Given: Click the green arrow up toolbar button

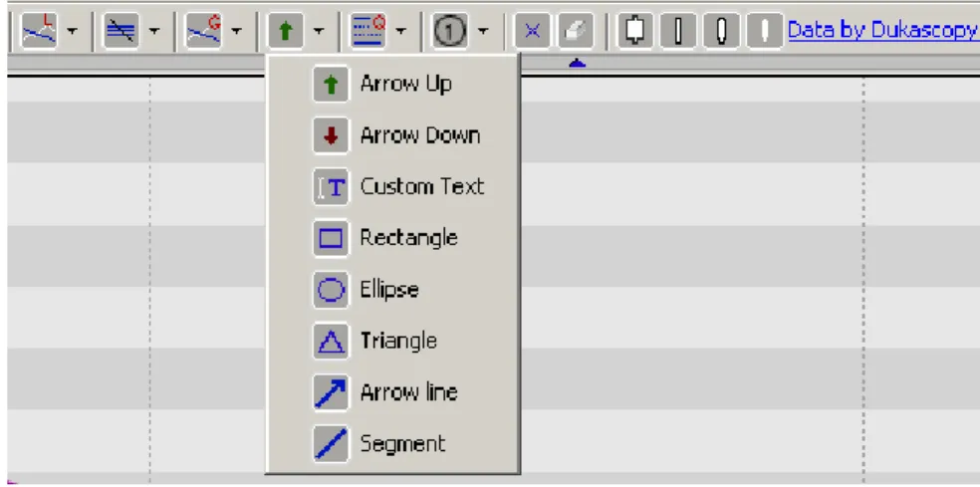Looking at the screenshot, I should point(286,31).
